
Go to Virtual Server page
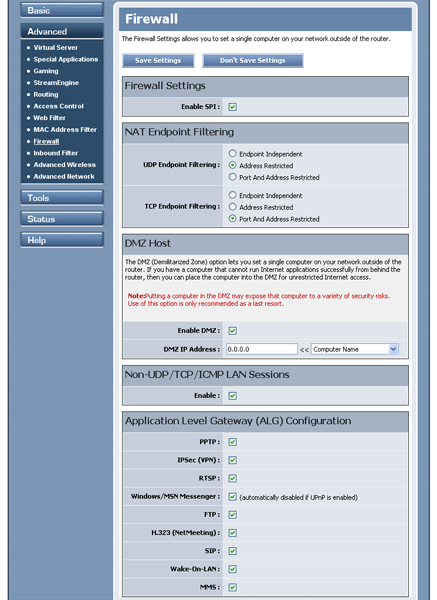click(x=55, y=47)
